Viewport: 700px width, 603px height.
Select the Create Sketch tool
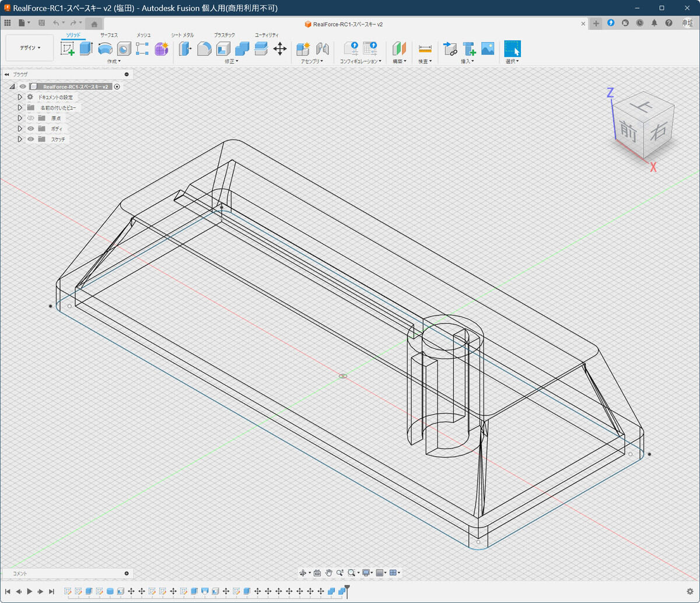68,49
